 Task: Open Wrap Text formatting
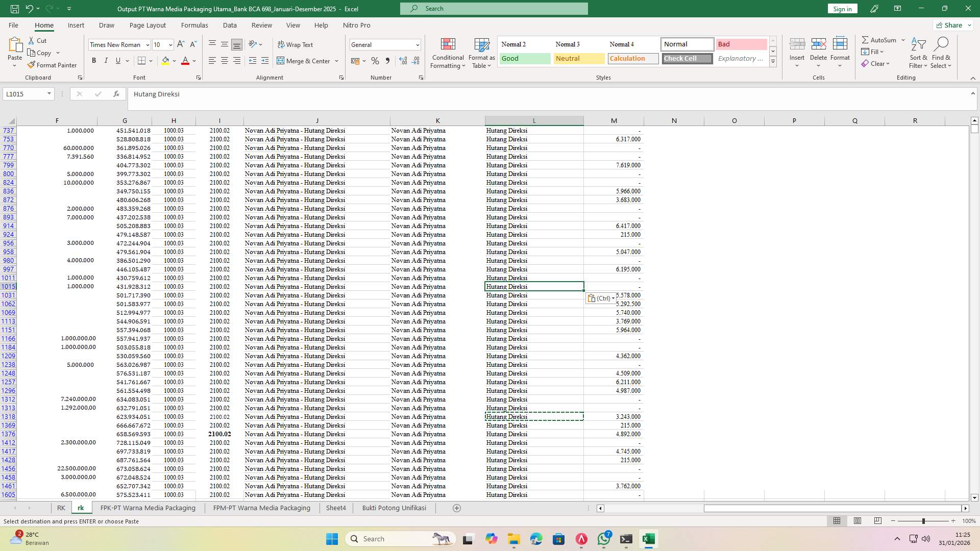(x=296, y=44)
